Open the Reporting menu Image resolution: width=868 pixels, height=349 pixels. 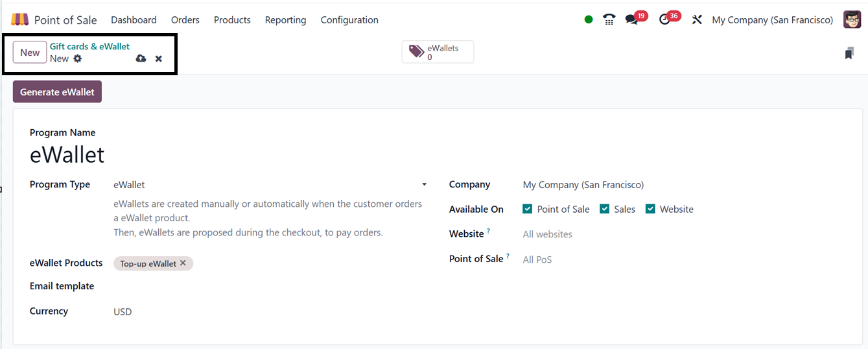point(285,20)
